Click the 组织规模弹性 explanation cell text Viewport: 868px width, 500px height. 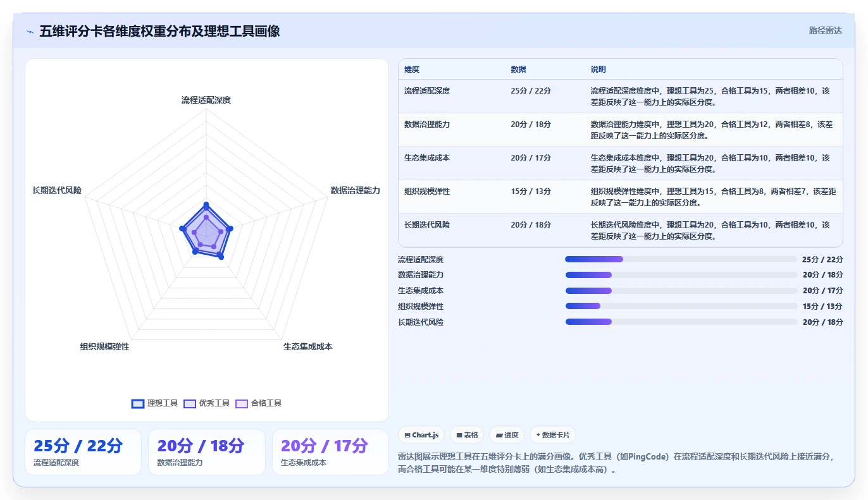tap(713, 197)
